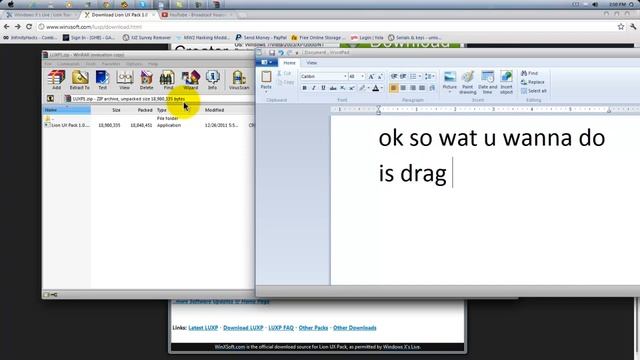Toggle Underline formatting in WordPad
This screenshot has width=640, height=360.
coord(323,88)
